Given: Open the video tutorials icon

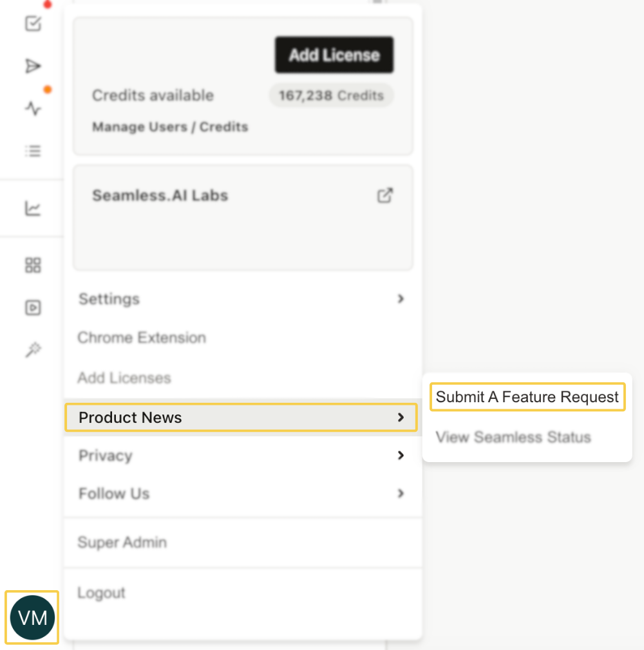Looking at the screenshot, I should pos(32,308).
